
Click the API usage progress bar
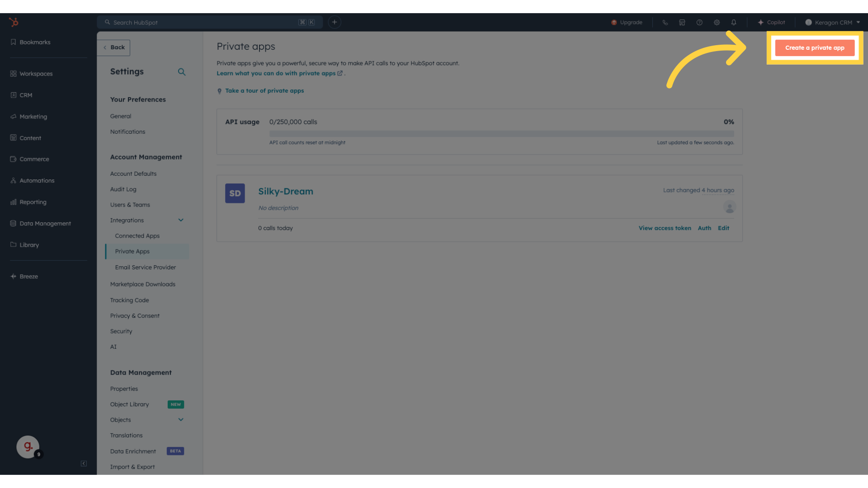(501, 134)
